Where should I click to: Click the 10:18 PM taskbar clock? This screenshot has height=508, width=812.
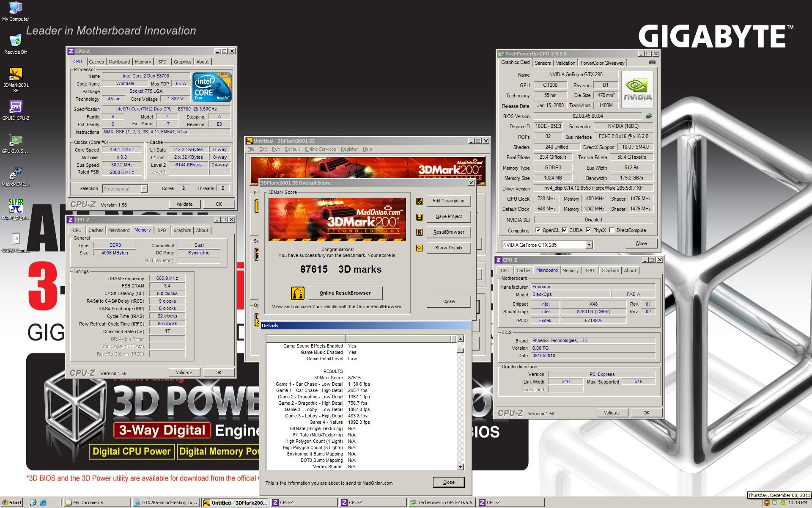click(x=798, y=502)
